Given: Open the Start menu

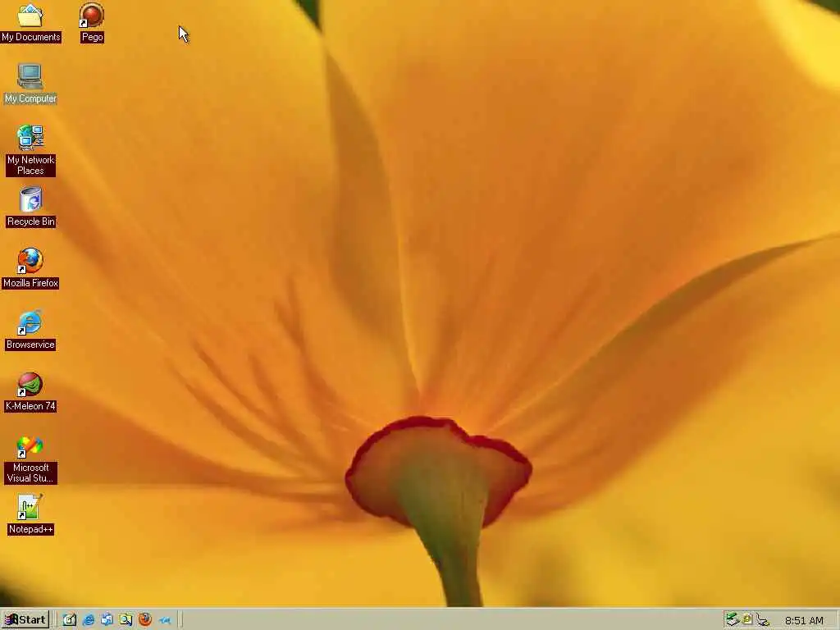Looking at the screenshot, I should pyautogui.click(x=25, y=620).
